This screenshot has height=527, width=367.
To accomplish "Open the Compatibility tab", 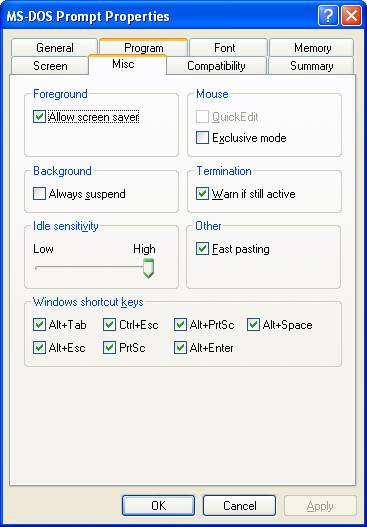I will (216, 66).
